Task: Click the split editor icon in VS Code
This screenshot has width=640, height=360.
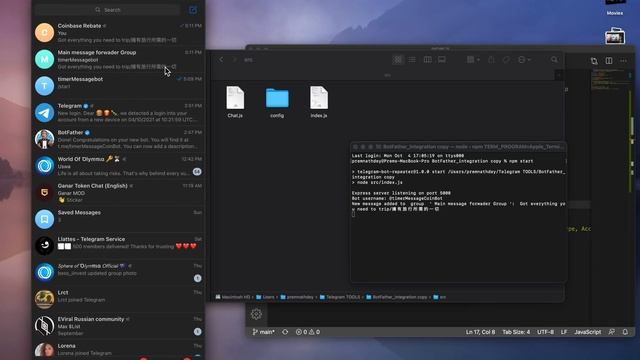Action: tap(609, 61)
